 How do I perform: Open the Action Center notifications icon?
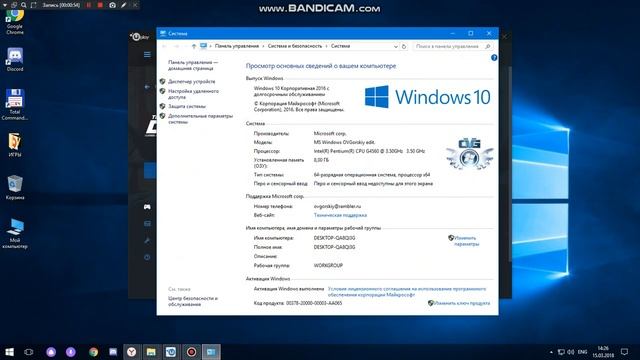point(624,352)
